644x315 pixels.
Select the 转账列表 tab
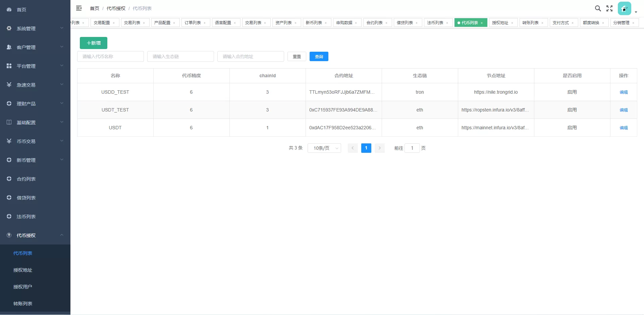pyautogui.click(x=531, y=22)
